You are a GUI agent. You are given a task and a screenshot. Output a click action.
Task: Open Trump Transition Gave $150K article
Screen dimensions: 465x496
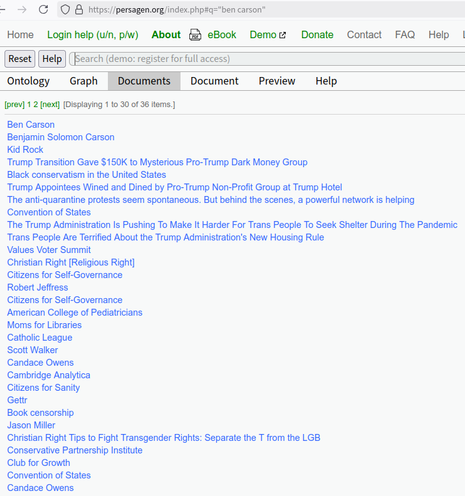click(x=157, y=162)
